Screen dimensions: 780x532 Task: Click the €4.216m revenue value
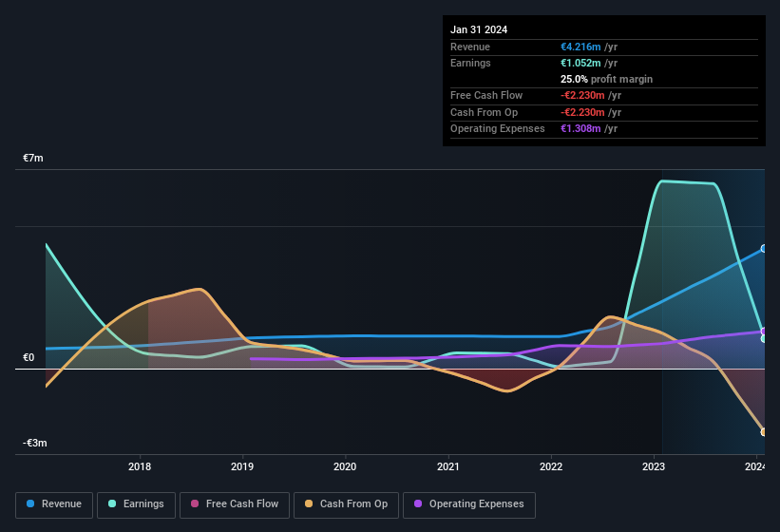point(580,47)
